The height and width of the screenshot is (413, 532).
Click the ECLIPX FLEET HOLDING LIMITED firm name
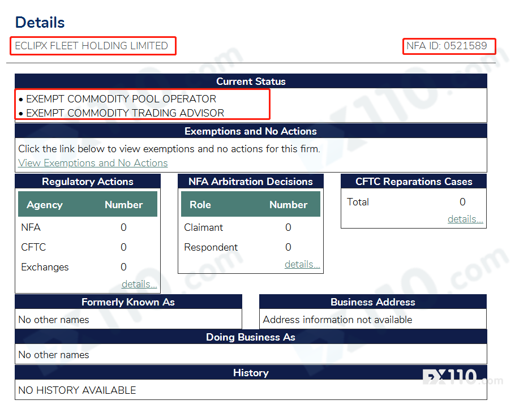tap(92, 46)
